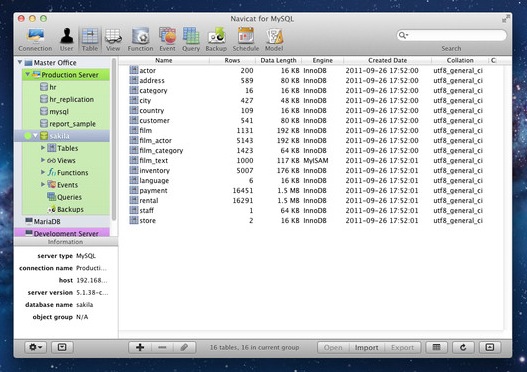Sort by the Created Date column header
Viewport: 527px width, 372px height.
coord(388,60)
